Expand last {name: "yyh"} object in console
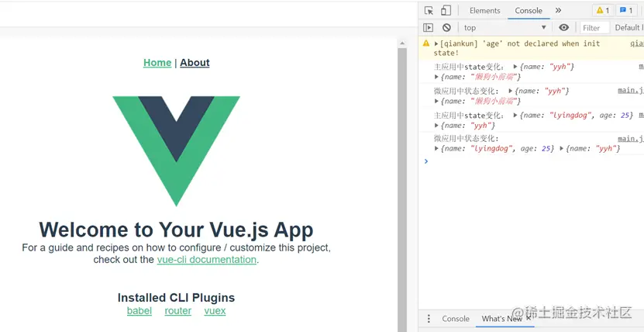The width and height of the screenshot is (644, 332). (562, 148)
